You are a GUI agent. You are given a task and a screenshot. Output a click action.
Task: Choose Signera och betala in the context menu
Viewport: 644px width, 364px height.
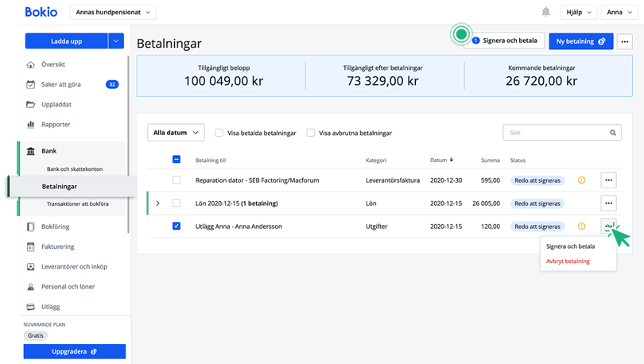coord(570,246)
